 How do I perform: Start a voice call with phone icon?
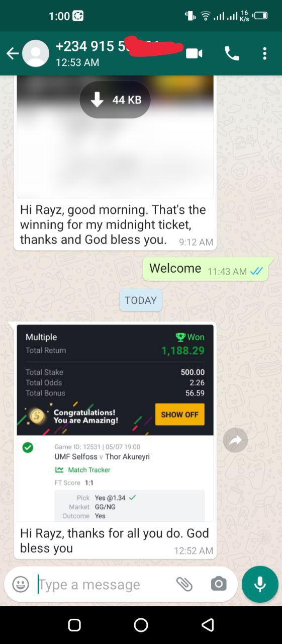tap(232, 53)
